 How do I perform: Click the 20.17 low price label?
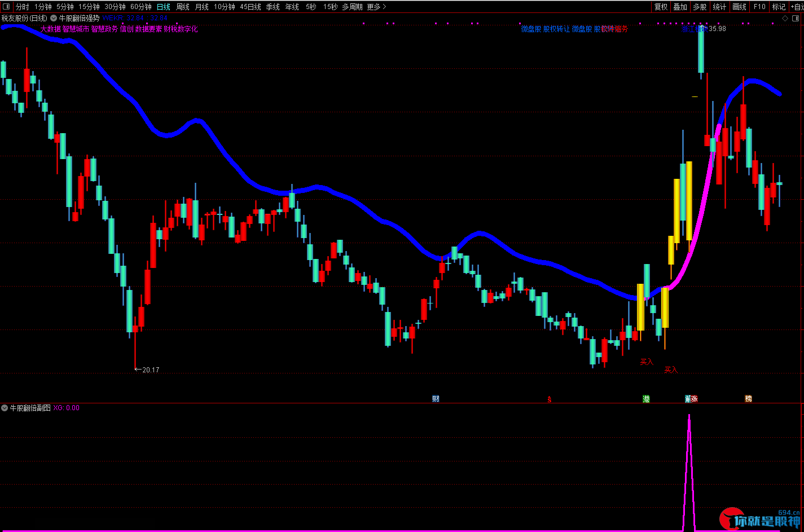pos(151,370)
